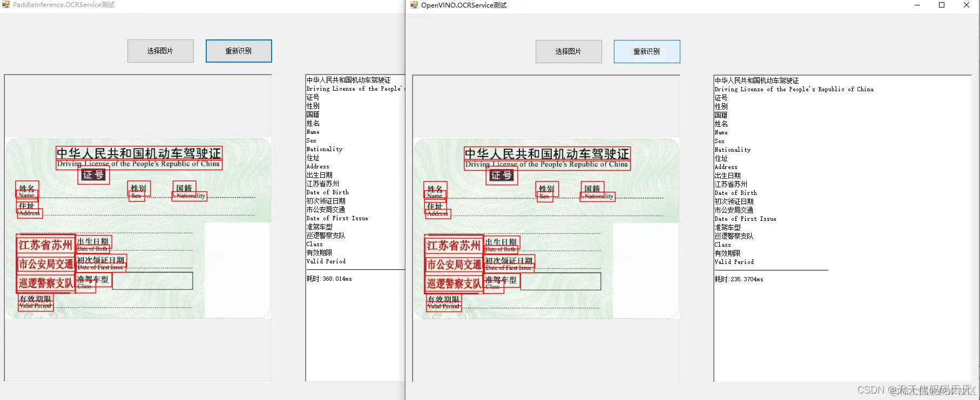
Task: Click 准驾车型 line in PaddleInference results
Action: coord(319,227)
